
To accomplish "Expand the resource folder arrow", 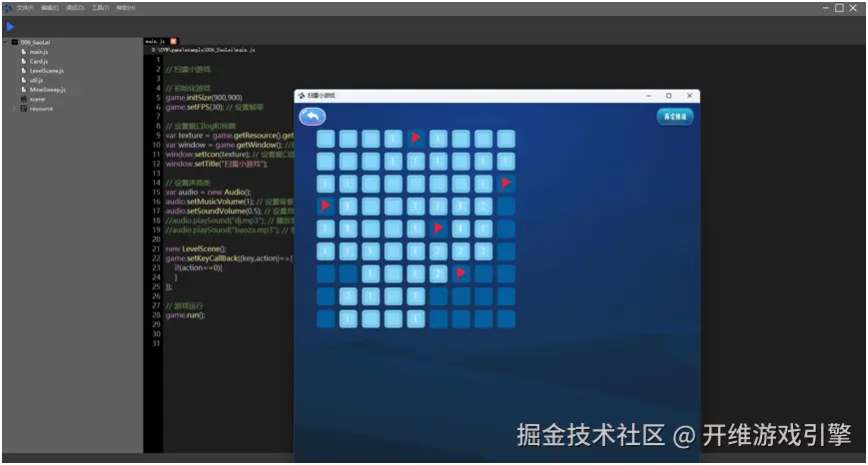I will (14, 109).
